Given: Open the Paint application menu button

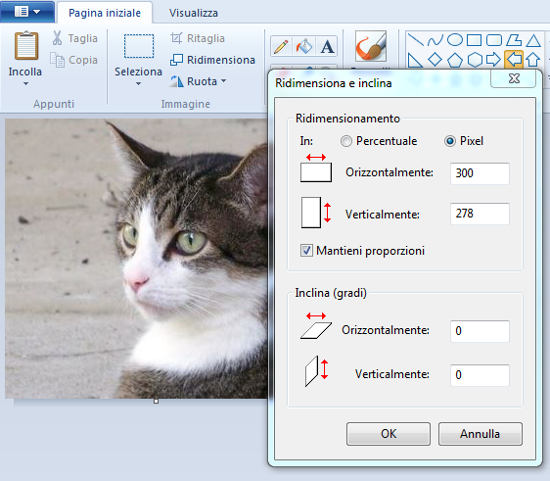Looking at the screenshot, I should pos(27,12).
